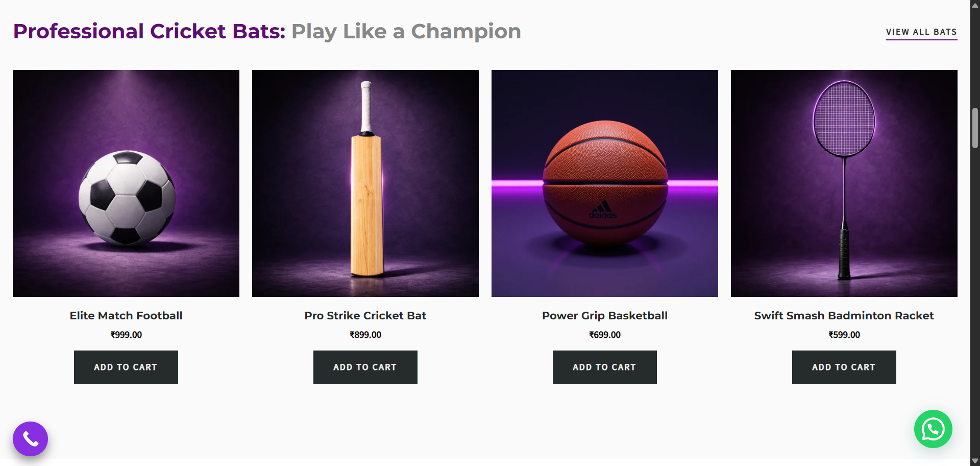Open the badminton racket product image

coord(844,183)
